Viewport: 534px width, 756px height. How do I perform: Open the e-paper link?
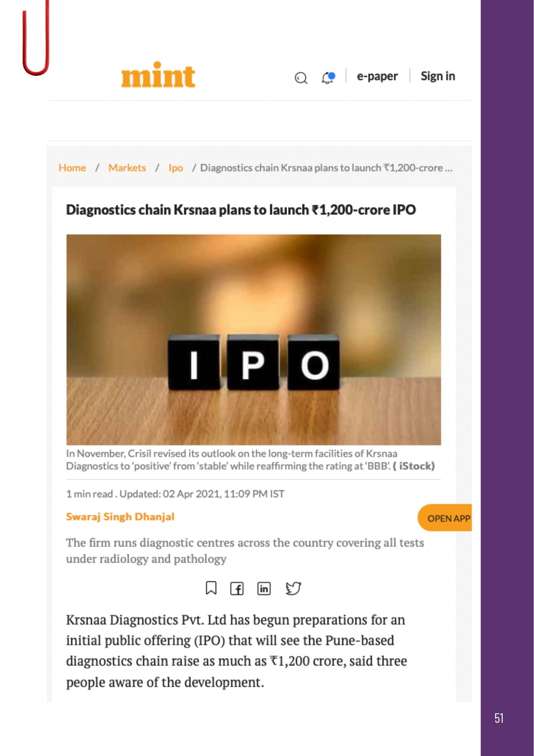[x=377, y=76]
